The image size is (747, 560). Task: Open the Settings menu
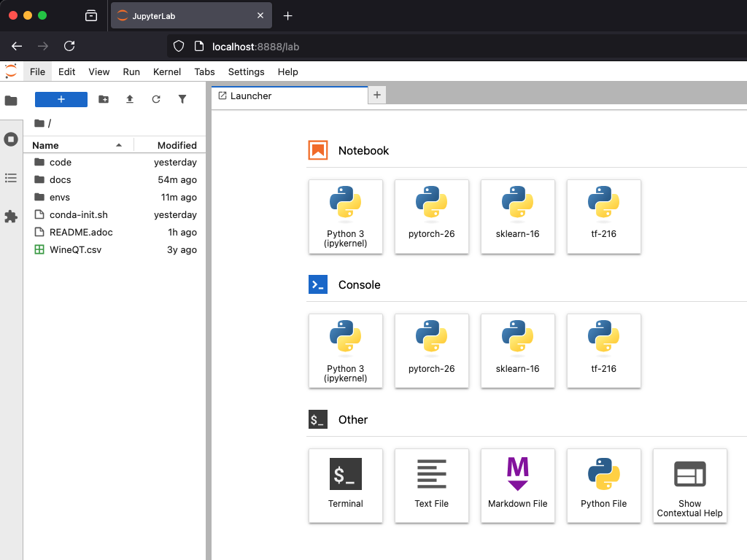point(246,71)
